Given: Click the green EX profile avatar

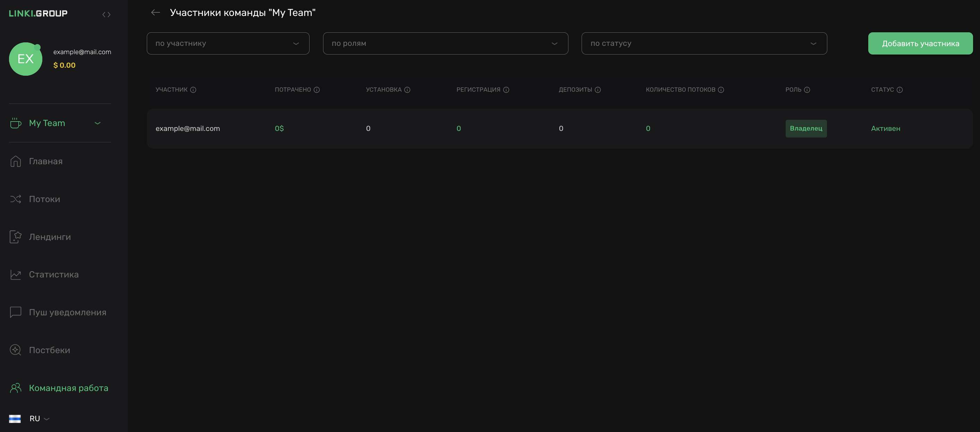Looking at the screenshot, I should (25, 59).
